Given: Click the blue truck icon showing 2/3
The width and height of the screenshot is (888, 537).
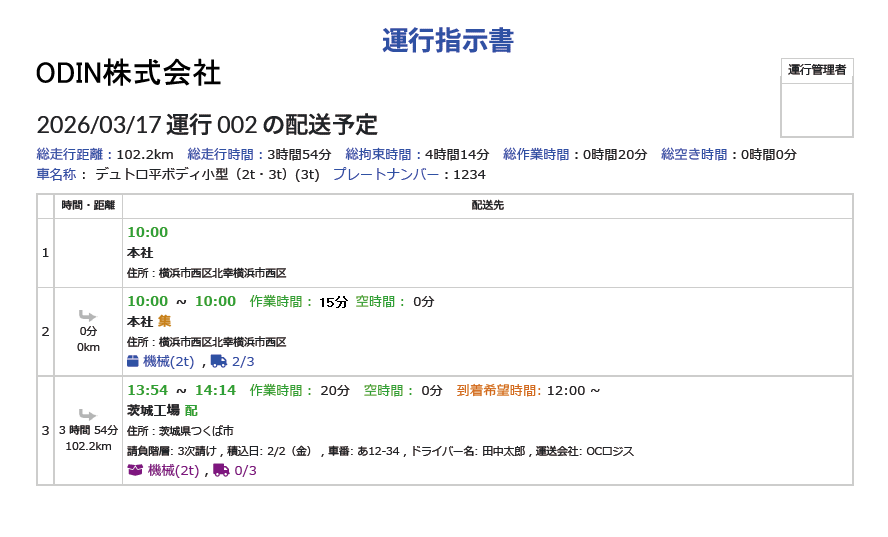Looking at the screenshot, I should click(x=219, y=361).
